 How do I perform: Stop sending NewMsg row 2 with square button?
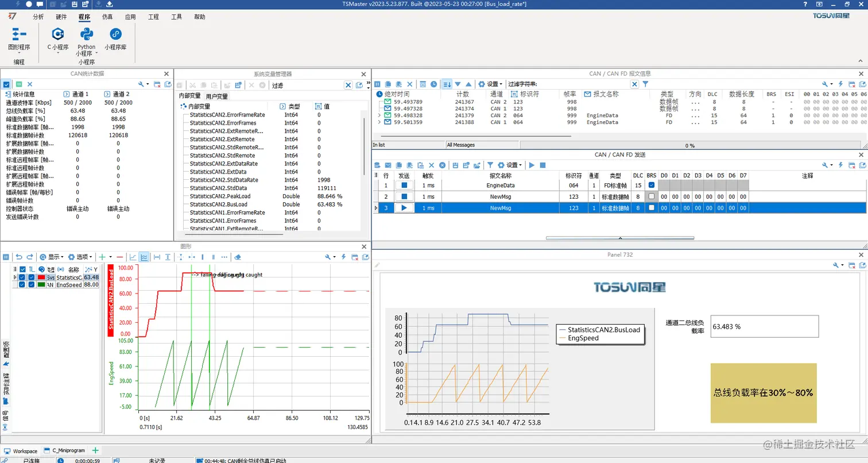[404, 196]
